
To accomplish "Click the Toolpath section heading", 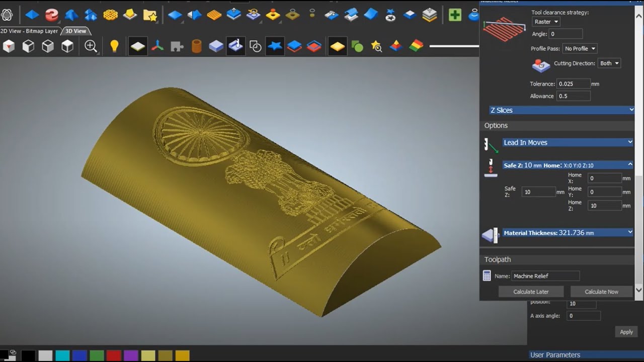I will tap(498, 259).
